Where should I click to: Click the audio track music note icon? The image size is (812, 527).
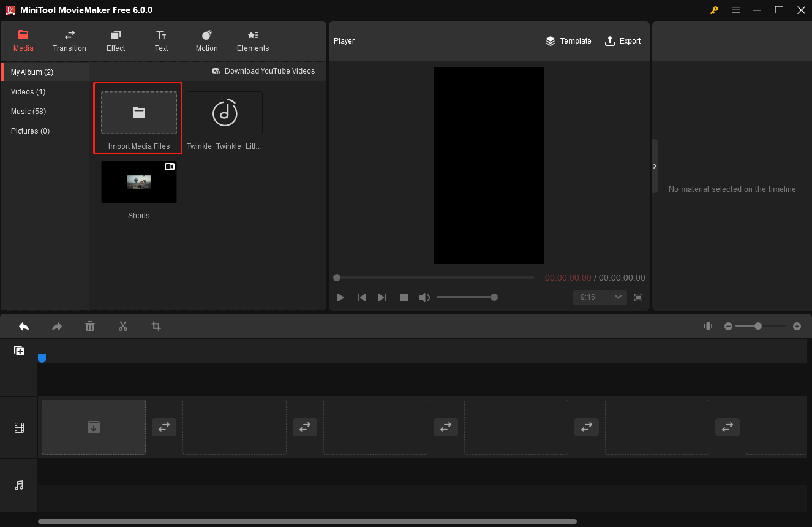(x=19, y=485)
